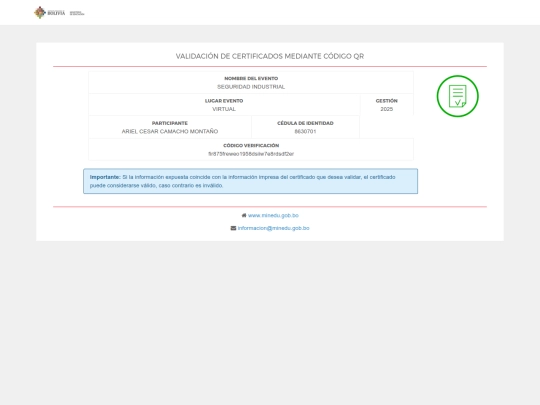The image size is (540, 405).
Task: Click the blue Importante notice box
Action: click(x=250, y=181)
